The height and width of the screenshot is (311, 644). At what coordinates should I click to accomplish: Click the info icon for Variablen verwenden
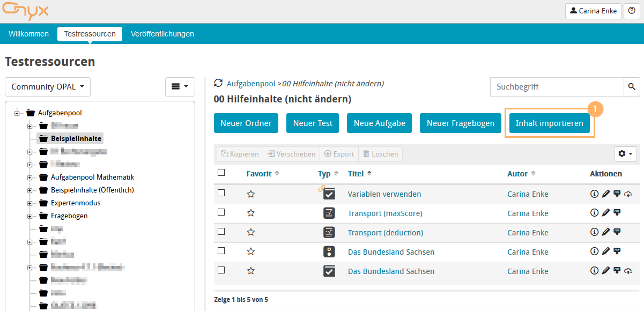point(594,194)
